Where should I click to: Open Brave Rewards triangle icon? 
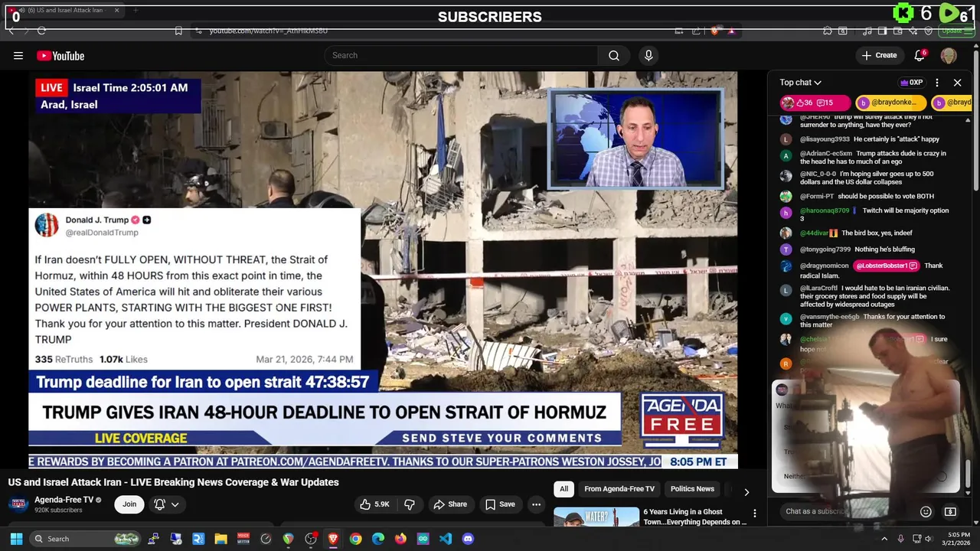731,31
